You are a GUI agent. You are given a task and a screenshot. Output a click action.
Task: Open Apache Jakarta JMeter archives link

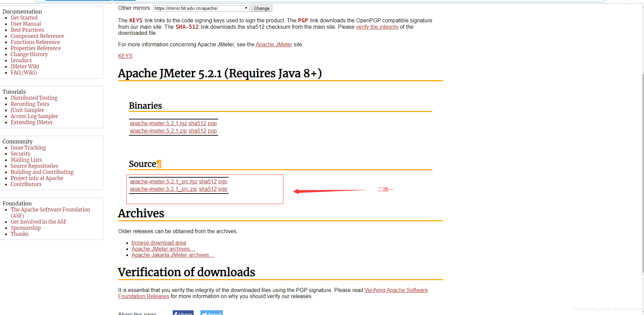[x=173, y=255]
